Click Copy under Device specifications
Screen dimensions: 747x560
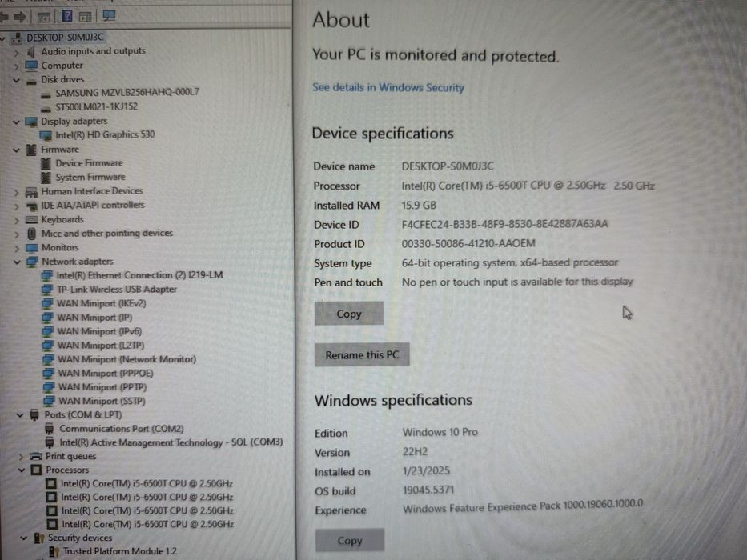click(349, 314)
